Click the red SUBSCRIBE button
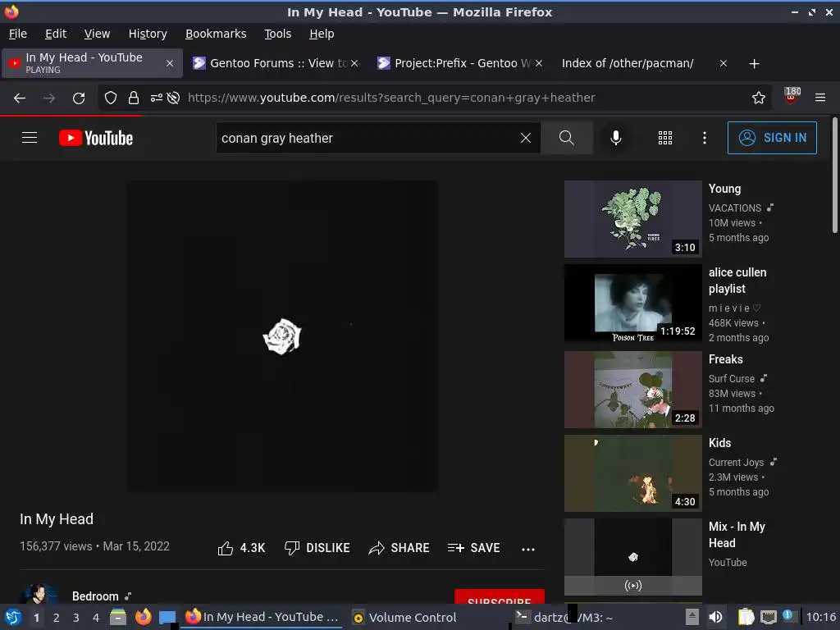840x630 pixels. pos(500,597)
